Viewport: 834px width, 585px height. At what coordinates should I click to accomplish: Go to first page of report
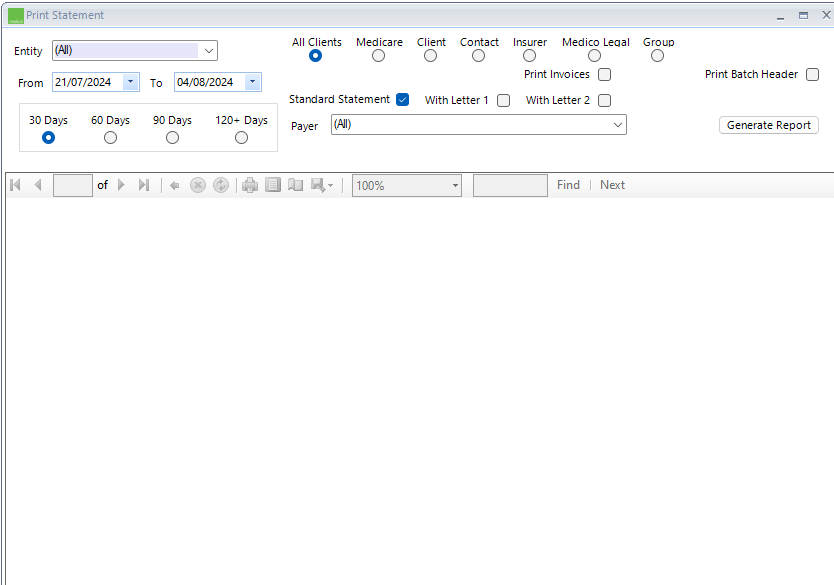coord(15,185)
